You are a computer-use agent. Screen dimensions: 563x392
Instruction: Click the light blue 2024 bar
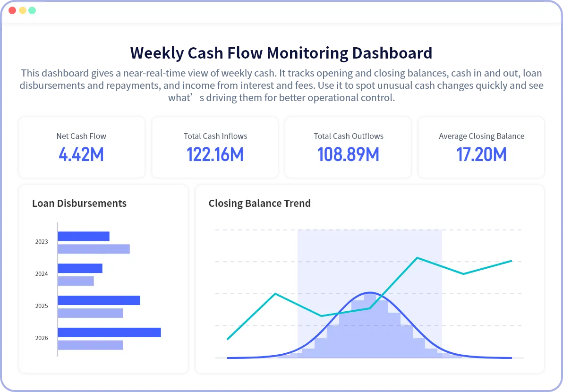point(76,281)
